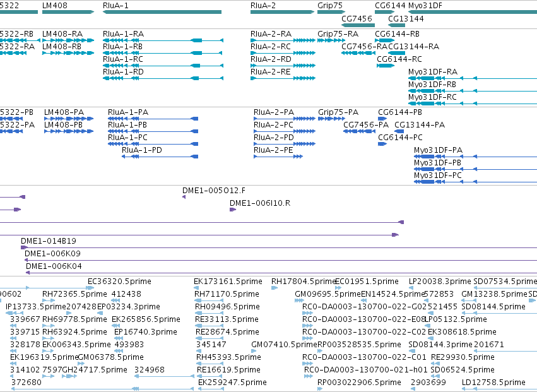The height and width of the screenshot is (392, 537).
Task: Select transcript RluA-1-RA
Action: pyautogui.click(x=123, y=34)
